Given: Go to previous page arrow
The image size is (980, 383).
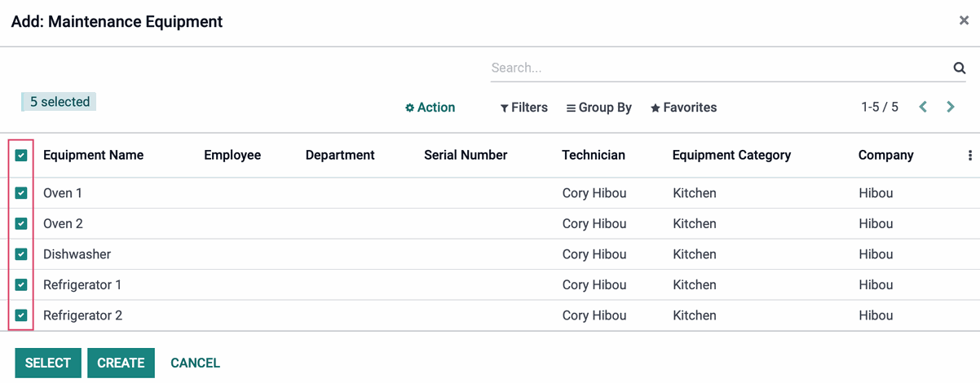Looking at the screenshot, I should [923, 107].
